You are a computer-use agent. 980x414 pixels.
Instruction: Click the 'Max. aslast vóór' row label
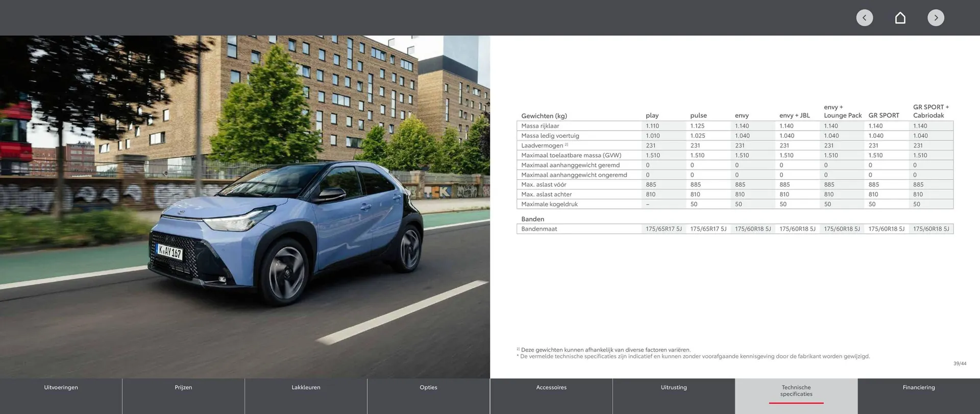pos(544,184)
